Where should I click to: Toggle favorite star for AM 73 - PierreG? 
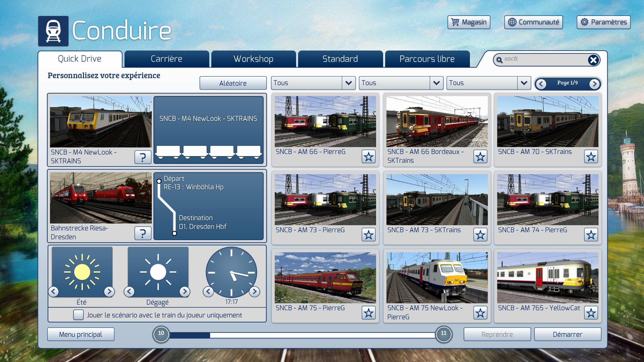pos(369,235)
